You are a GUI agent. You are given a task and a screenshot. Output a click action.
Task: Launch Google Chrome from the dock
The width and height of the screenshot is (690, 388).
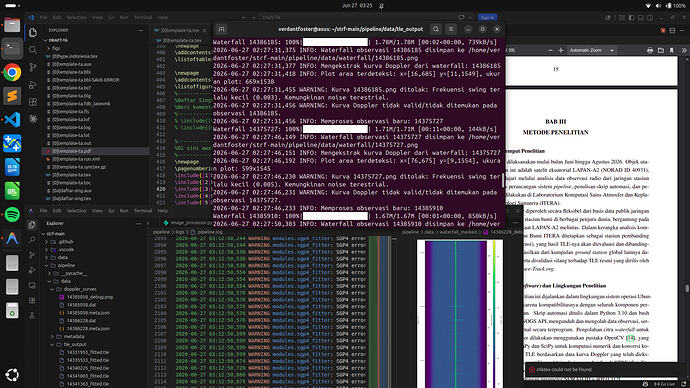12,72
